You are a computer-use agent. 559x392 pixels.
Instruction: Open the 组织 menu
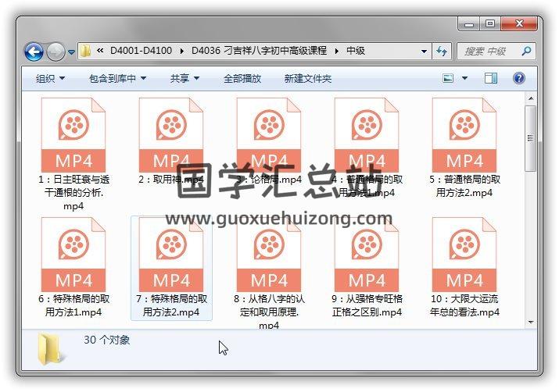click(x=50, y=78)
